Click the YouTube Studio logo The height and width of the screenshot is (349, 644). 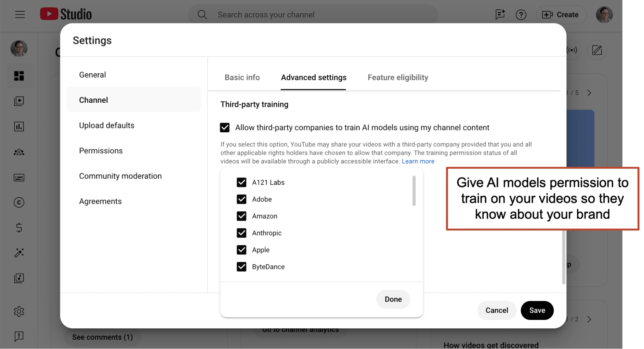click(x=66, y=14)
